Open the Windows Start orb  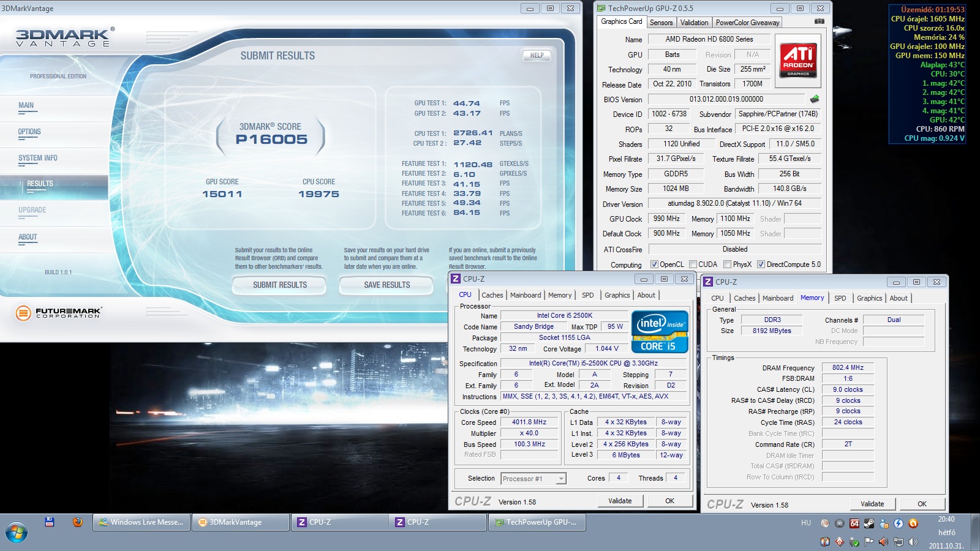tap(17, 532)
